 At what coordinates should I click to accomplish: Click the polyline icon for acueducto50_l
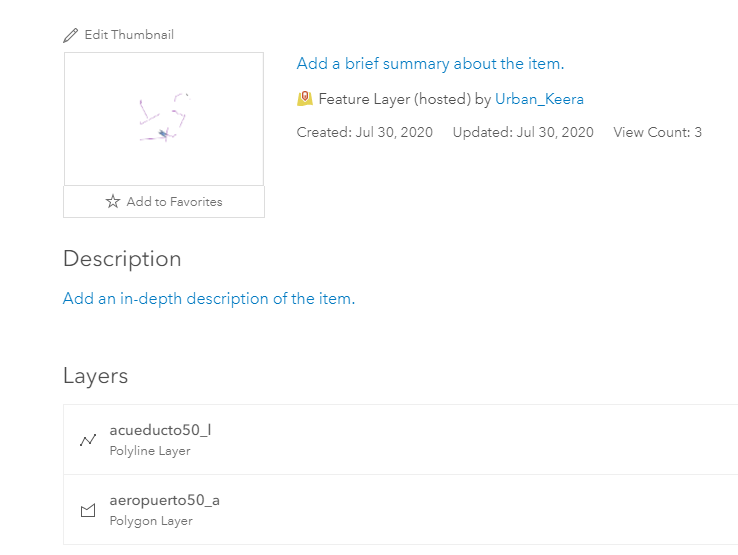click(88, 440)
